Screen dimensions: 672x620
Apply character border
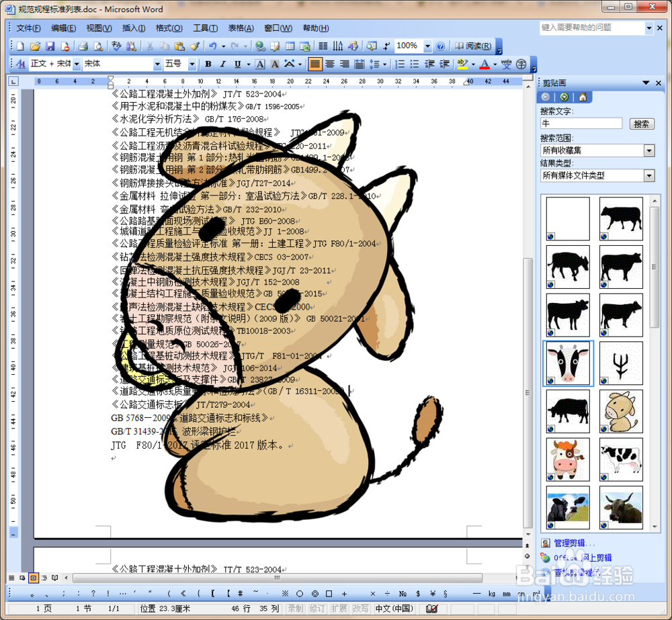(x=259, y=64)
